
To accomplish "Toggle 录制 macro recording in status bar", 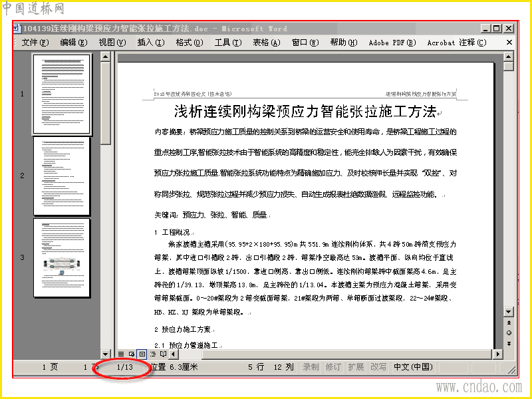I will click(x=311, y=367).
